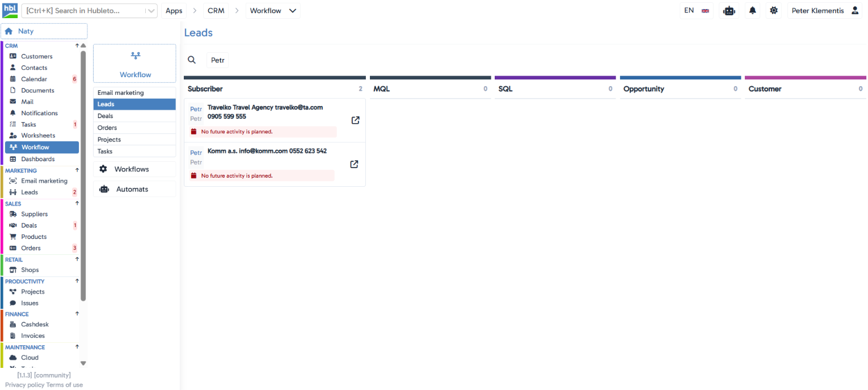Open the Workflows settings button
This screenshot has width=868, height=390.
tap(134, 169)
